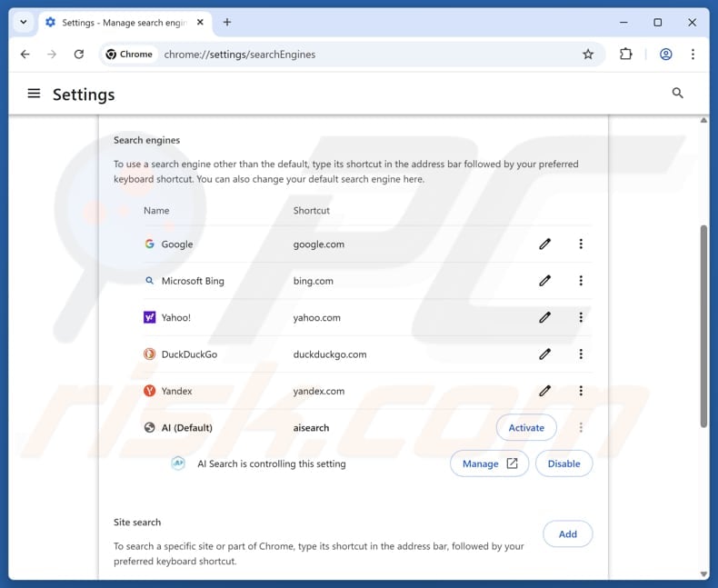Screen dimensions: 718x588
Task: Click the Search engines section heading
Action: click(146, 140)
